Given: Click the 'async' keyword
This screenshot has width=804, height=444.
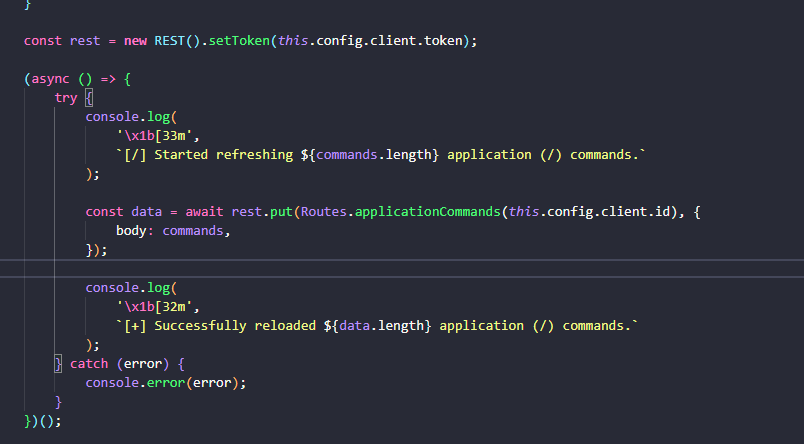Looking at the screenshot, I should coord(50,79).
